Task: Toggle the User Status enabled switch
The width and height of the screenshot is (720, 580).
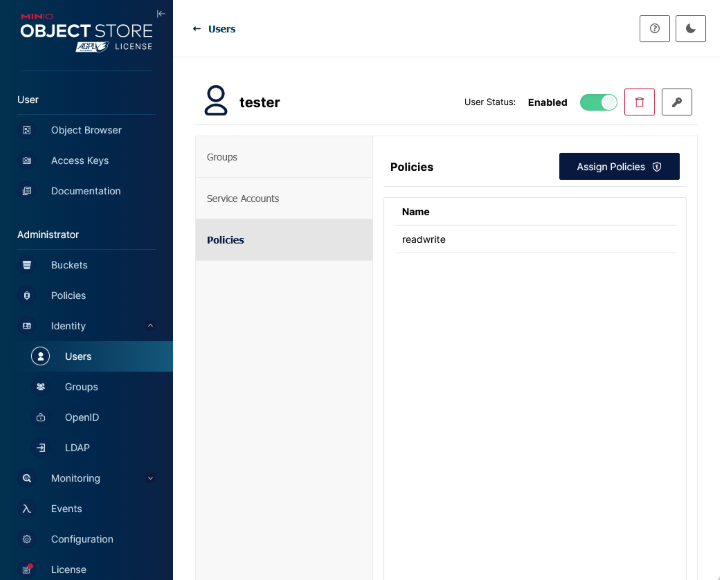Action: [599, 102]
